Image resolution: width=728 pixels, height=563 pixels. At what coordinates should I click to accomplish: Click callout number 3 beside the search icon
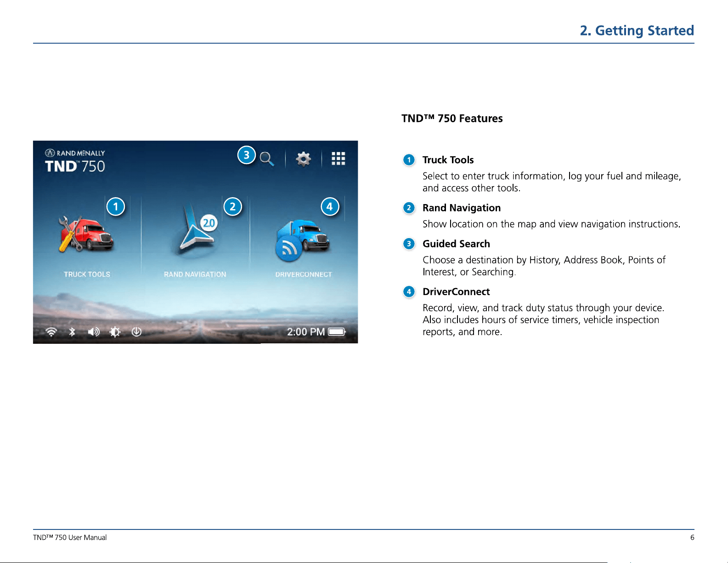[x=247, y=155]
